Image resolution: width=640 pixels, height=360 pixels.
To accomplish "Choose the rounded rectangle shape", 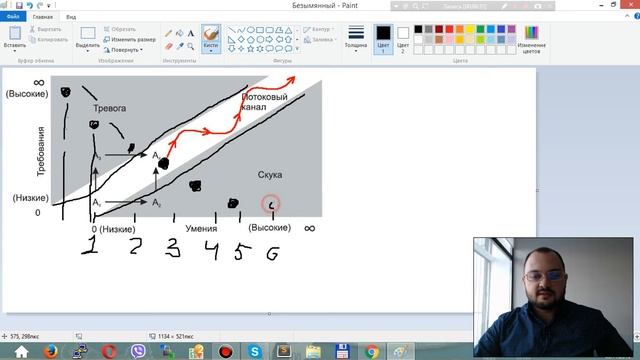I will 270,30.
